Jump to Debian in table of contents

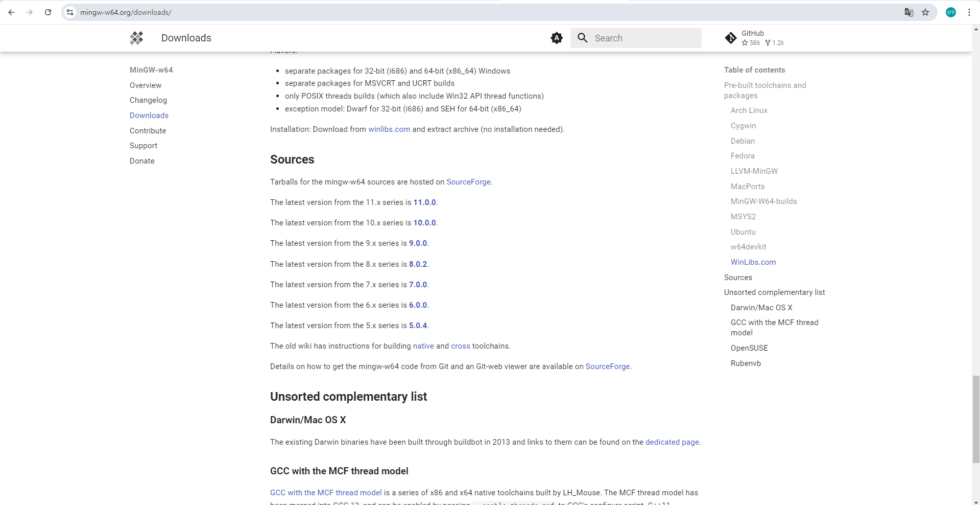(743, 141)
